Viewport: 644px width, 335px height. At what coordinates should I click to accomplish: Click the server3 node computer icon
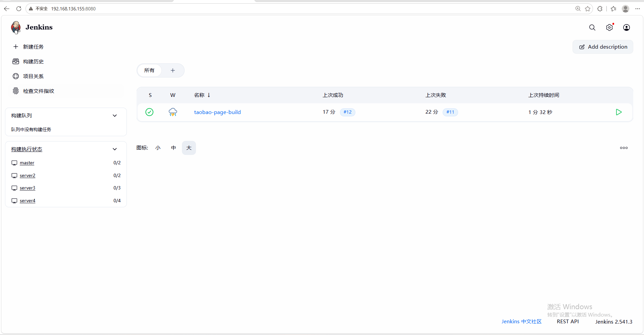click(x=14, y=188)
